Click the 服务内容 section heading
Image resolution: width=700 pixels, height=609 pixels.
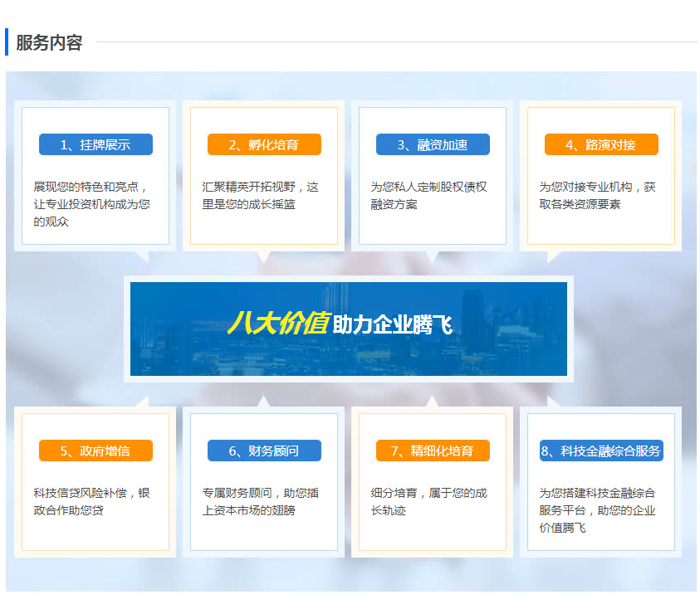click(49, 43)
